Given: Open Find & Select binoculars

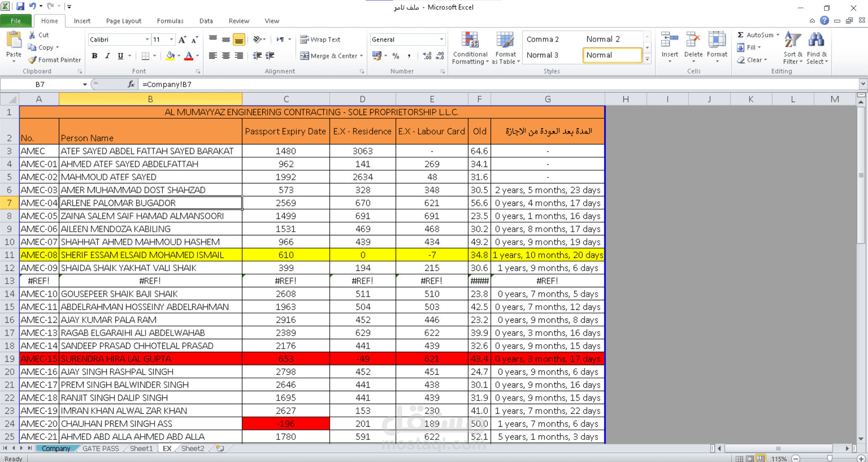Looking at the screenshot, I should pos(817,48).
